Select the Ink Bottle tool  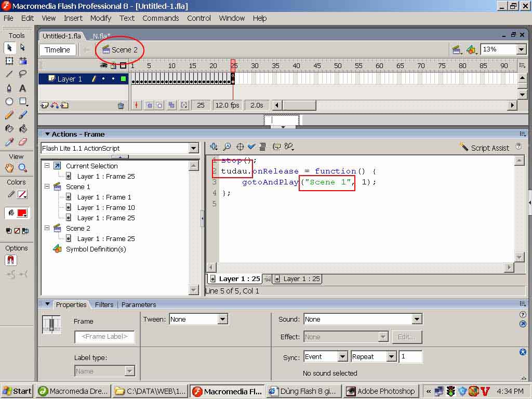click(x=9, y=129)
